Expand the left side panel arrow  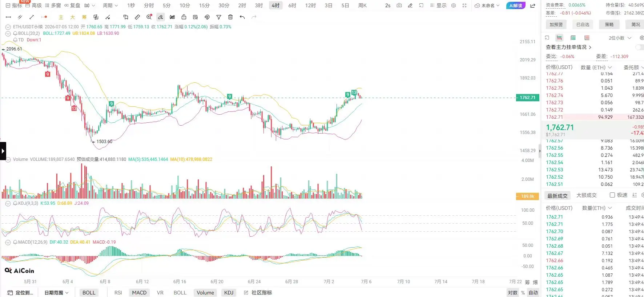click(3, 151)
